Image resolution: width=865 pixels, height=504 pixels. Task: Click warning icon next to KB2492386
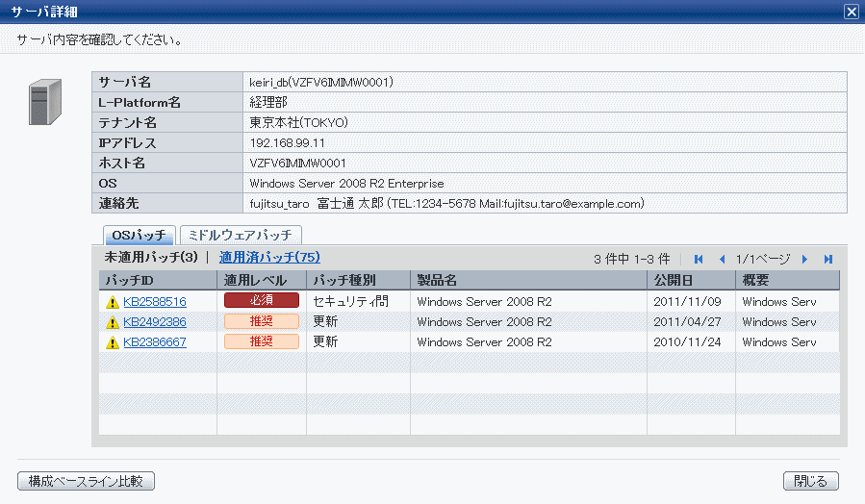(x=112, y=322)
